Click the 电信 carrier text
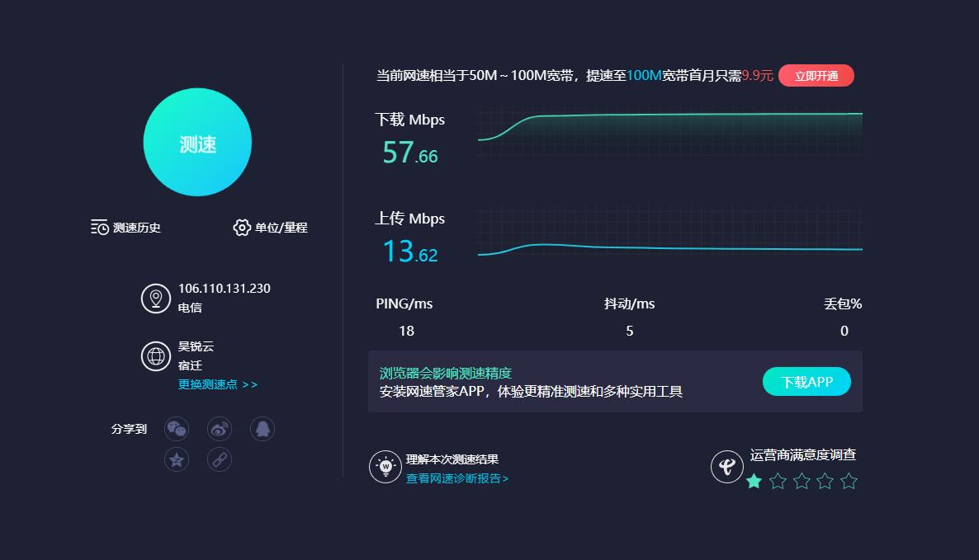979x560 pixels. tap(190, 308)
